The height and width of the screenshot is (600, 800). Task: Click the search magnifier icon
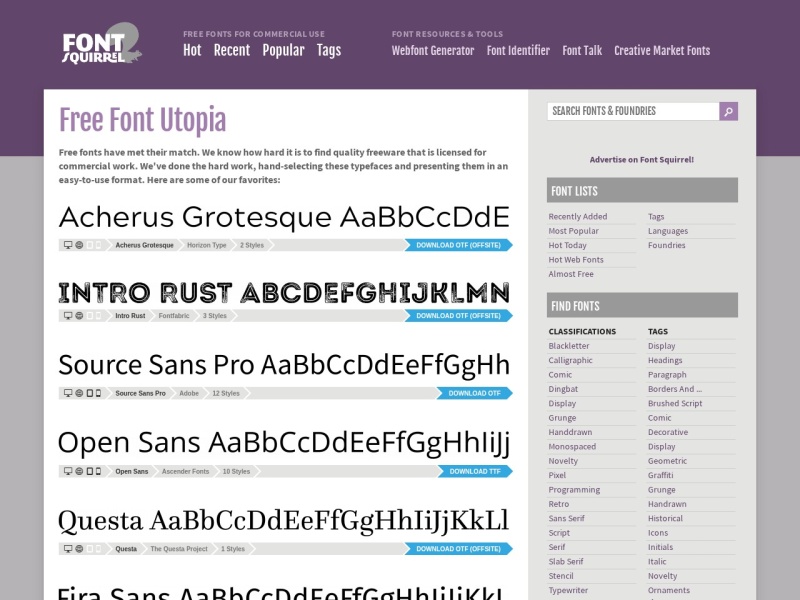pos(729,110)
